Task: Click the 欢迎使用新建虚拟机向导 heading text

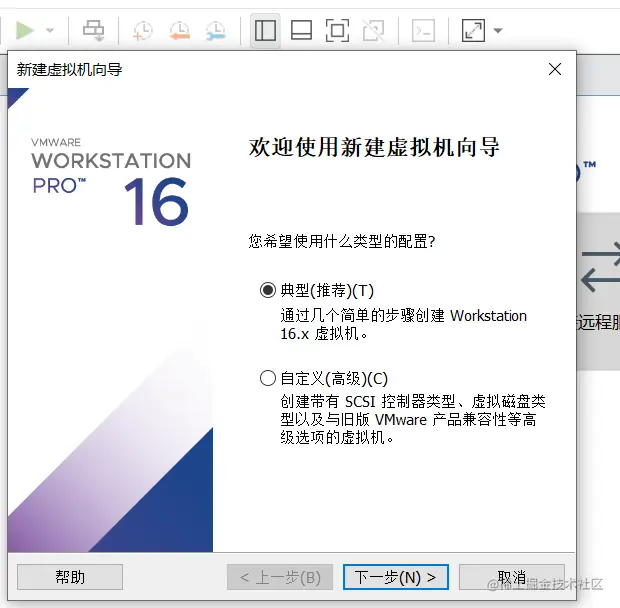Action: [374, 147]
